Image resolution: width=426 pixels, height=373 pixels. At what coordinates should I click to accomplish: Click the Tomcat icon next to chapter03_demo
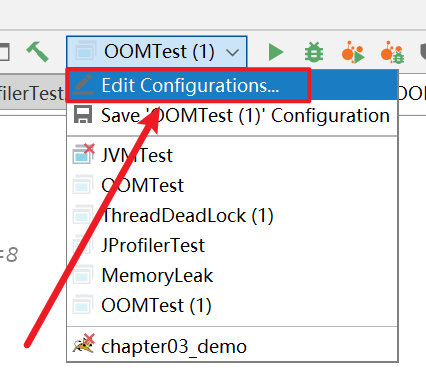click(x=84, y=343)
